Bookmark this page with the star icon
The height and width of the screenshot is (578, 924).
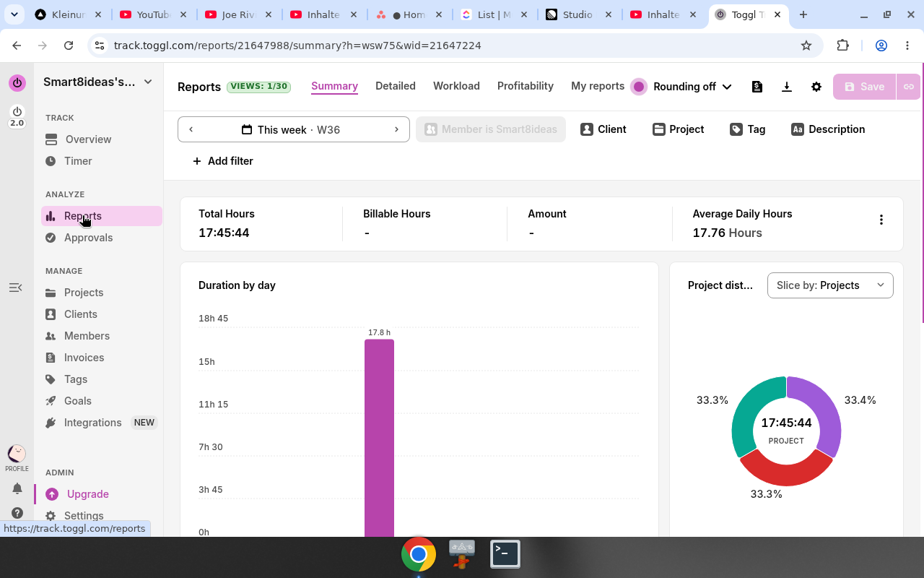(806, 46)
